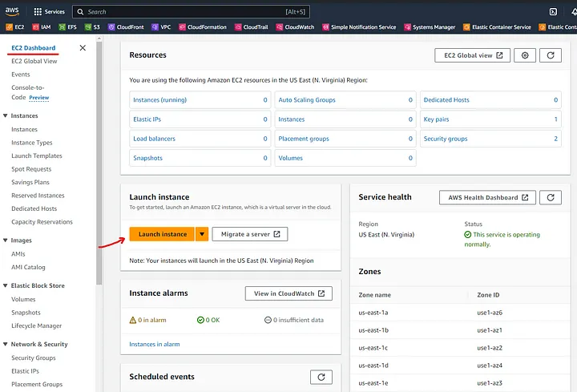Open Elastic IPs resource link

click(x=147, y=119)
